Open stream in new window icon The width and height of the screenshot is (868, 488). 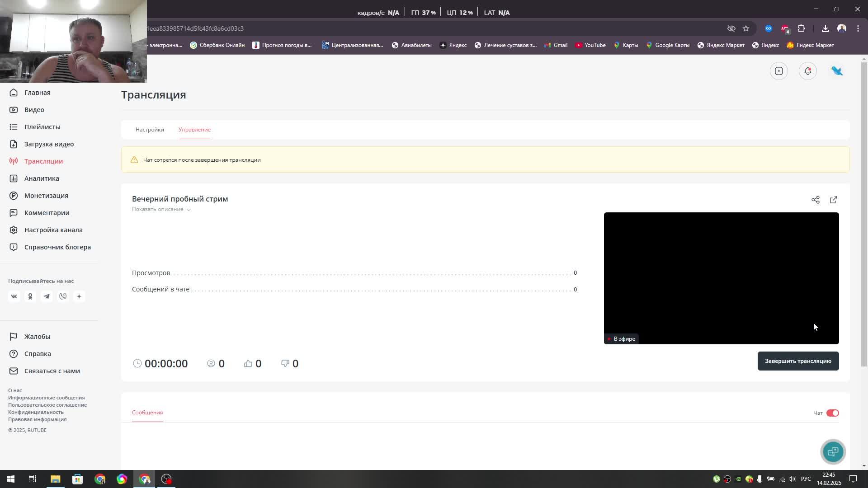point(834,200)
